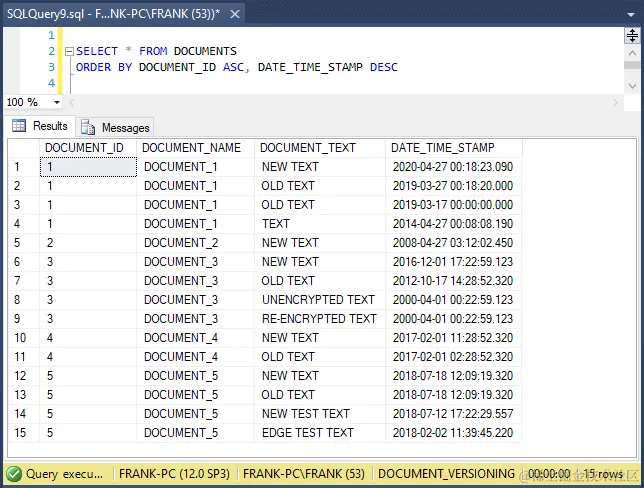The width and height of the screenshot is (644, 488).
Task: Click the 2017-02-01 02:28:52.320 timestamp
Action: [453, 357]
